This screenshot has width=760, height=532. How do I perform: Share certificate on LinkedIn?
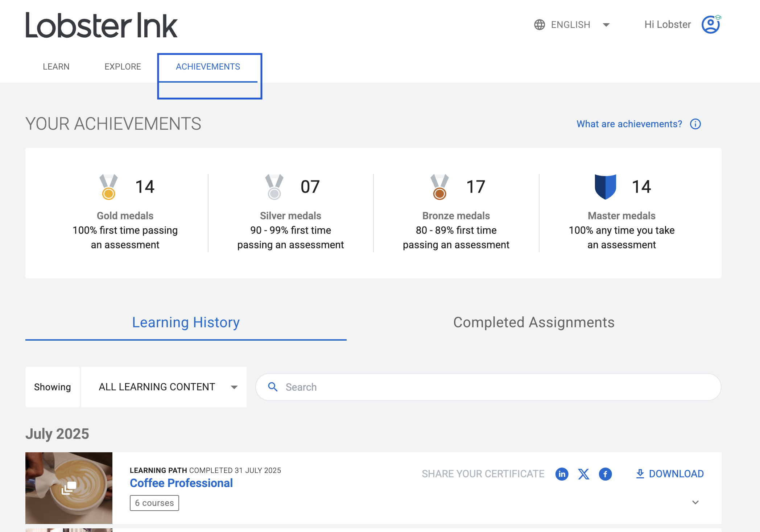562,474
